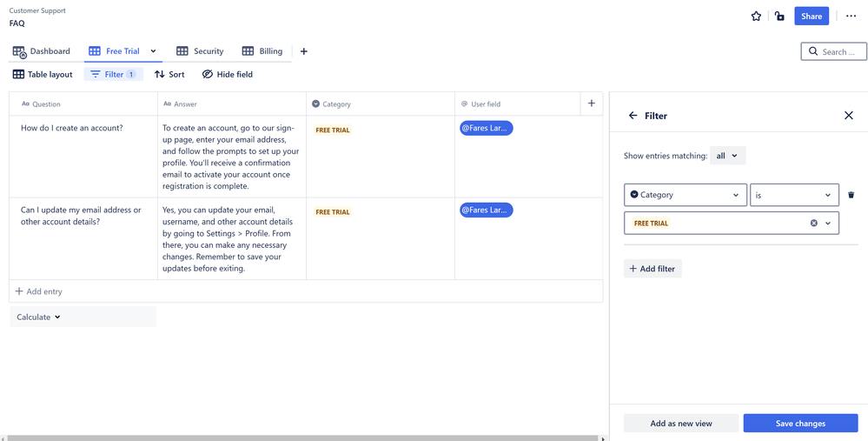Click @Fares user chip in first row
The height and width of the screenshot is (441, 868).
coord(487,128)
